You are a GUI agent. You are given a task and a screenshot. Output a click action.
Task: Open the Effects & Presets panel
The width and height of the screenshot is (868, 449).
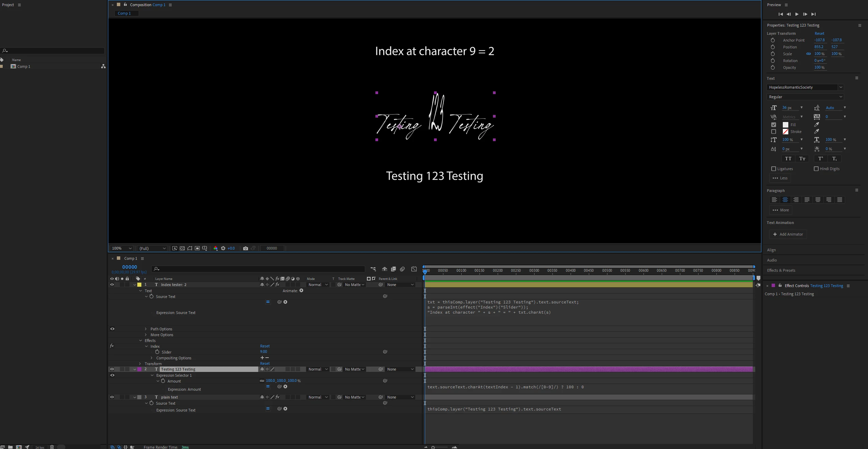[x=781, y=270]
